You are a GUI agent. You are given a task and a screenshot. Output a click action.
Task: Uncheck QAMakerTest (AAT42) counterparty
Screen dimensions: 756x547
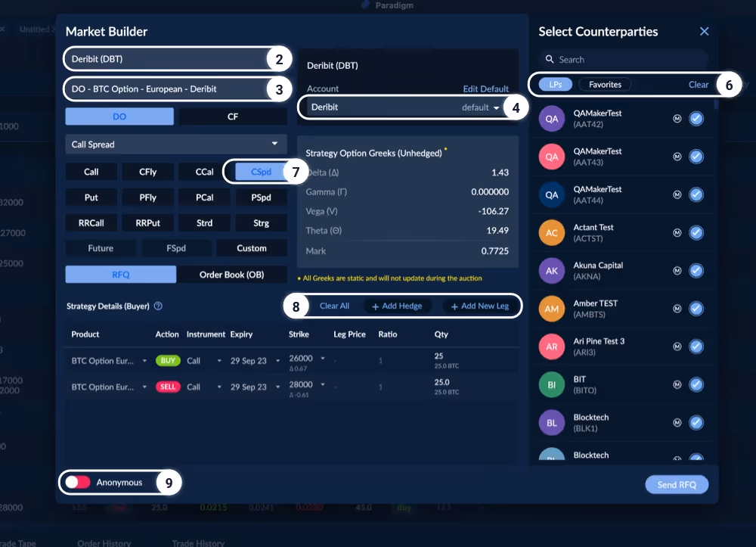click(x=696, y=119)
